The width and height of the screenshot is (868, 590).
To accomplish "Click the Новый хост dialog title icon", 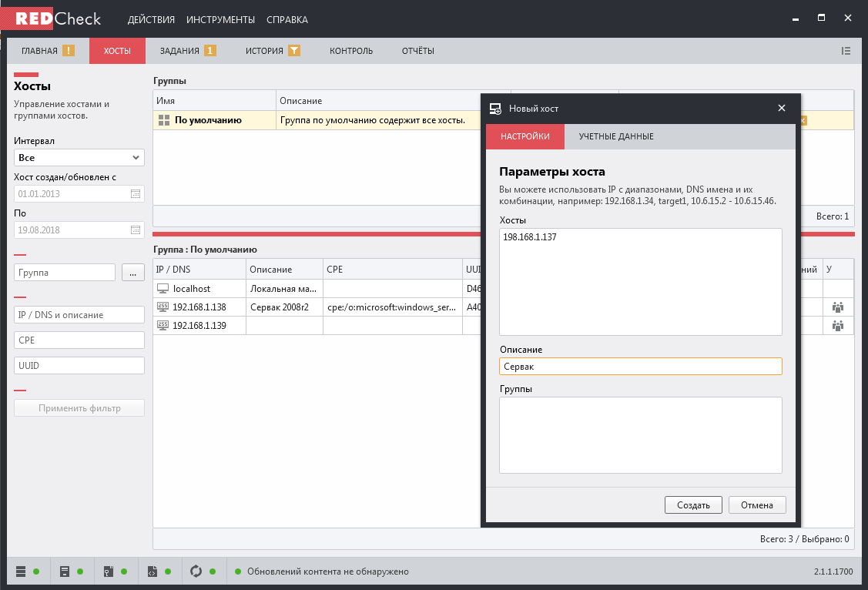I will point(495,109).
